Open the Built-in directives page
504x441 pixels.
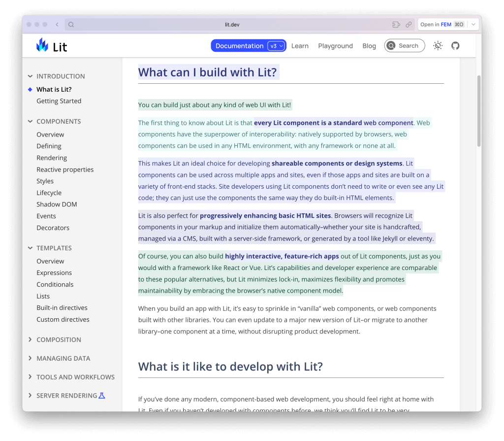62,308
